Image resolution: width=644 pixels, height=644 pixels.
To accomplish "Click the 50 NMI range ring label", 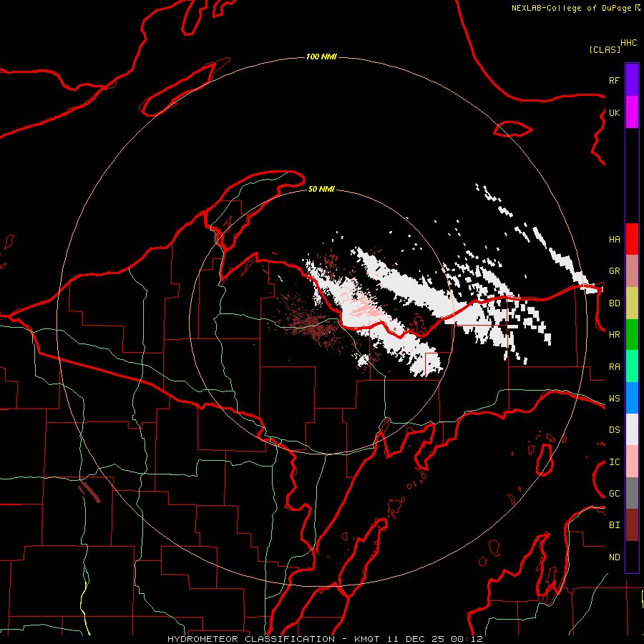I will point(321,189).
